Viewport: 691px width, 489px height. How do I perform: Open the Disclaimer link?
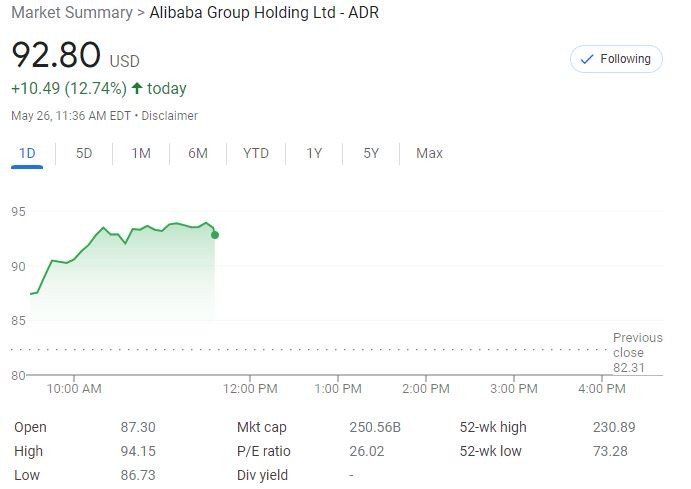pyautogui.click(x=170, y=116)
